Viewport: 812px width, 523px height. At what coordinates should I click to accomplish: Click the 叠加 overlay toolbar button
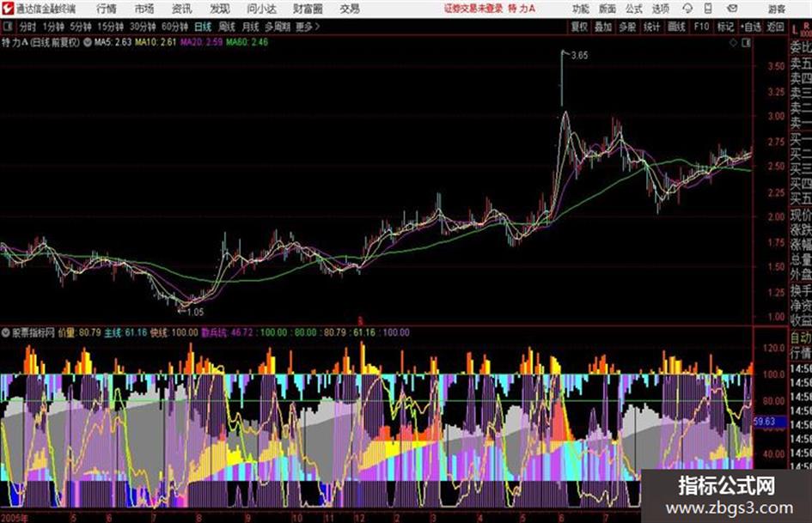click(603, 27)
